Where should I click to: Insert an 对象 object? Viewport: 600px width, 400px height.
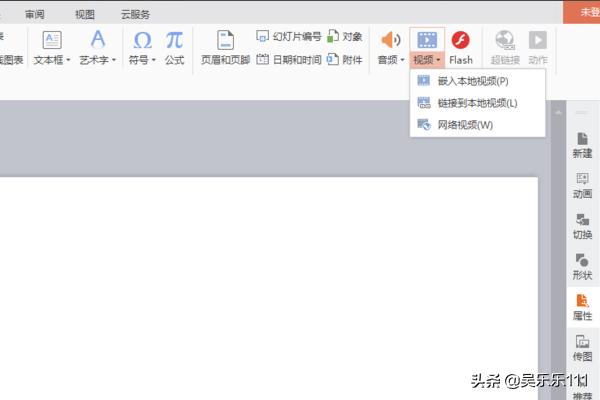(x=345, y=37)
